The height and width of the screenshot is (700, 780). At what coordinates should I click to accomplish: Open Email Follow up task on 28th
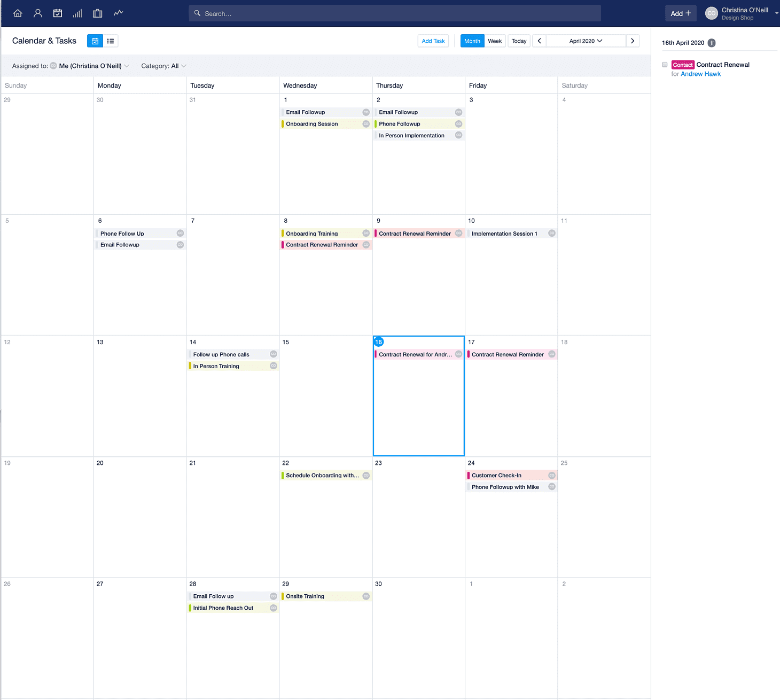pos(233,596)
